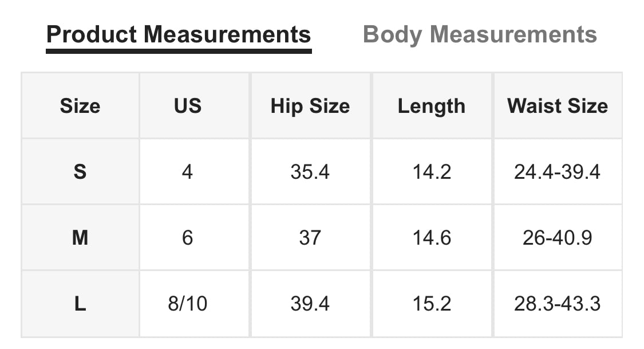Click US size 6 cell
Image resolution: width=644 pixels, height=349 pixels.
pyautogui.click(x=188, y=237)
